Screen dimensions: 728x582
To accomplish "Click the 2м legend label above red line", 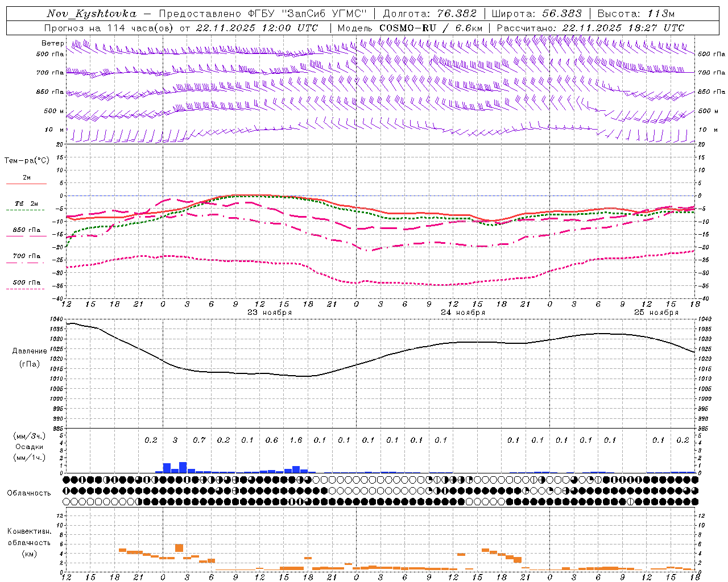I will click(x=27, y=178).
